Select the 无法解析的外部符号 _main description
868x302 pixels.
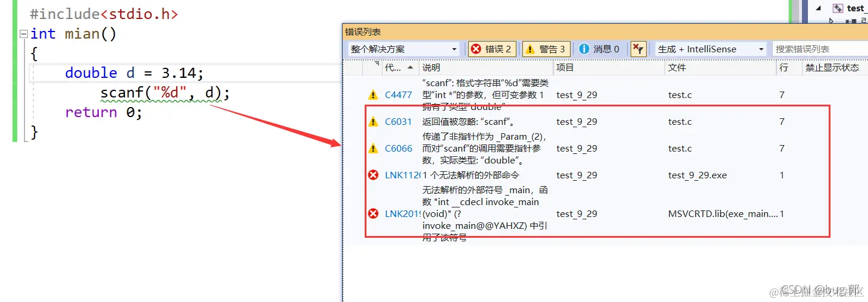(x=485, y=214)
